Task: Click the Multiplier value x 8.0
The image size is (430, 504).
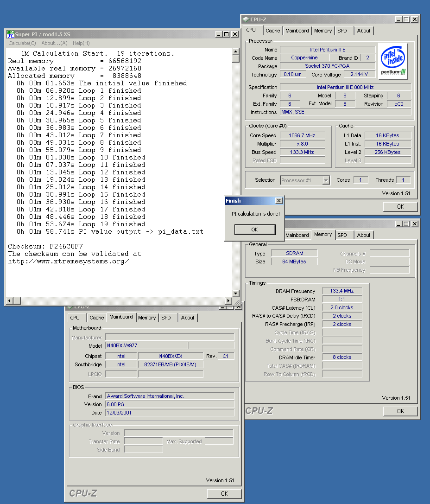Action: (302, 144)
